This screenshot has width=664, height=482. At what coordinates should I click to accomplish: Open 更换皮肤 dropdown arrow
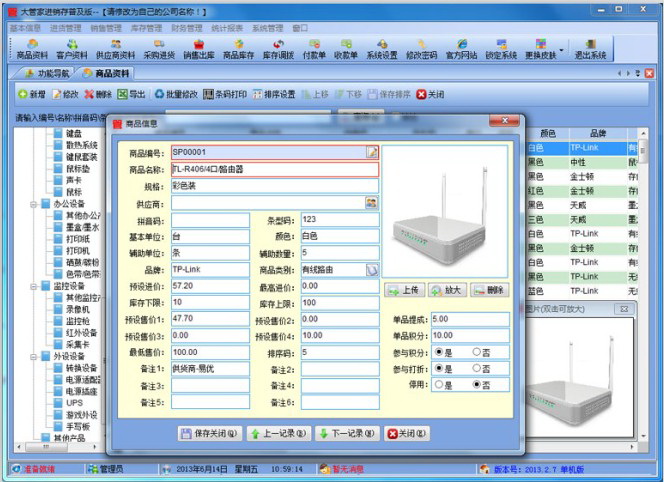(562, 50)
